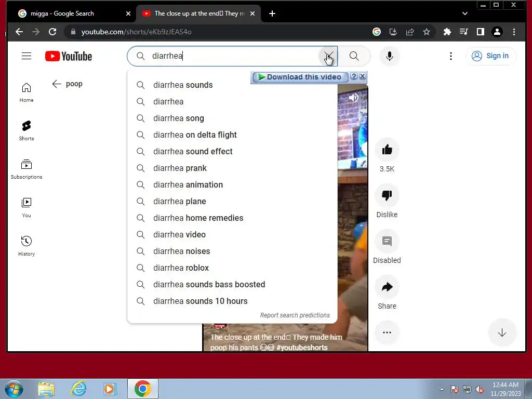Click the muted volume tray icon
This screenshot has height=399, width=532.
pyautogui.click(x=480, y=390)
